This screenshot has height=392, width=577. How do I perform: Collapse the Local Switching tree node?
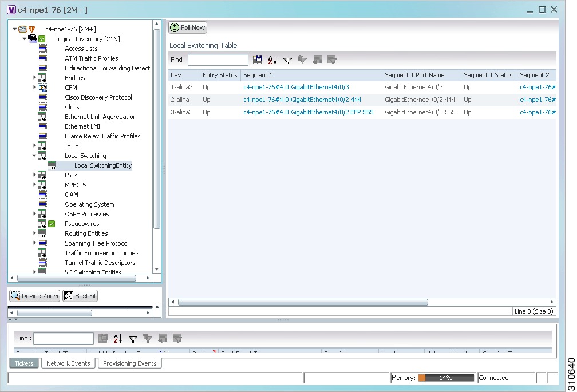coord(34,156)
